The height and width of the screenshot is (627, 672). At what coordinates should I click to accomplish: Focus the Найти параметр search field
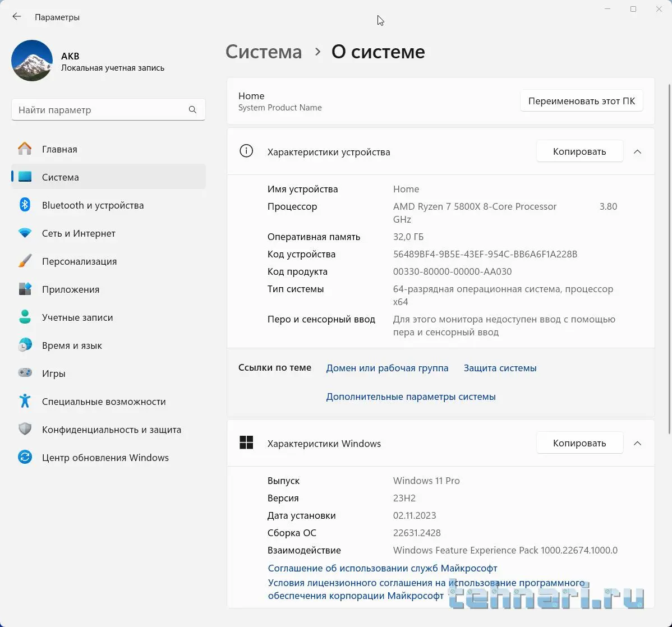pos(108,110)
